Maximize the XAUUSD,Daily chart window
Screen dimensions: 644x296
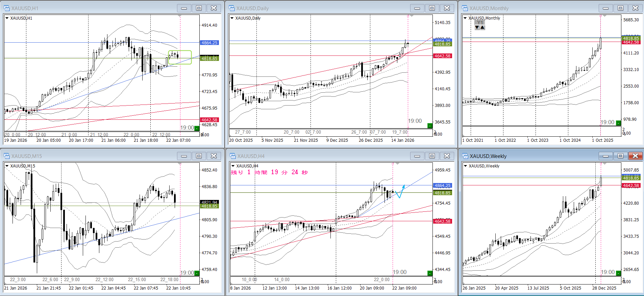(x=432, y=8)
